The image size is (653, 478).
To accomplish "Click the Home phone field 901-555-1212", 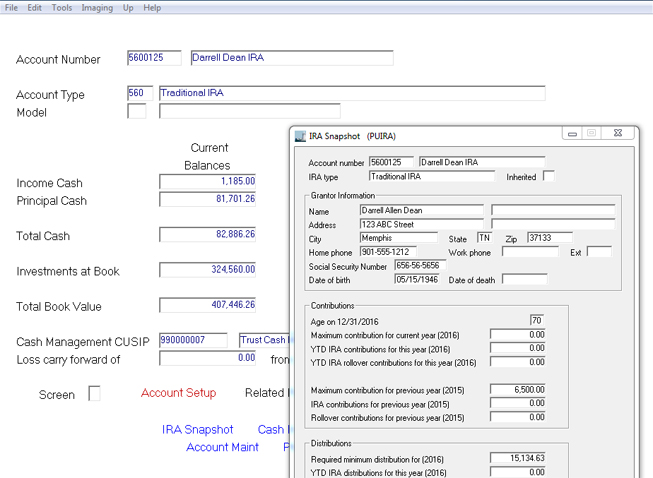I will click(388, 251).
